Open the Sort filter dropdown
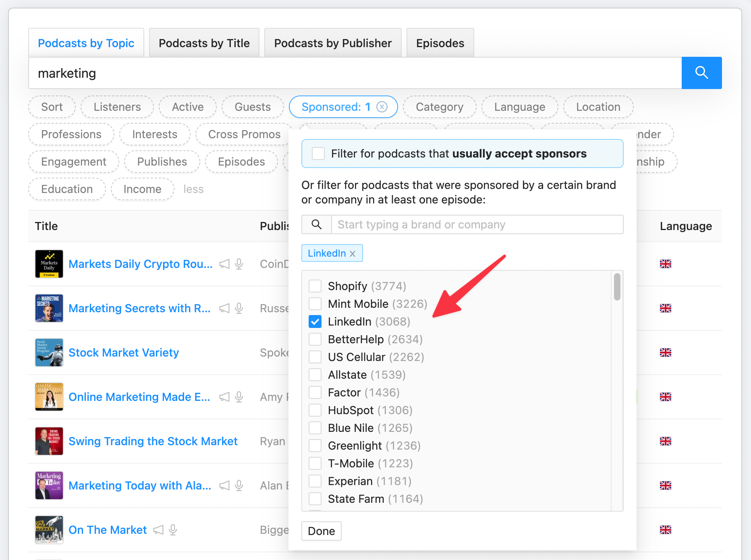The width and height of the screenshot is (751, 560). click(52, 107)
